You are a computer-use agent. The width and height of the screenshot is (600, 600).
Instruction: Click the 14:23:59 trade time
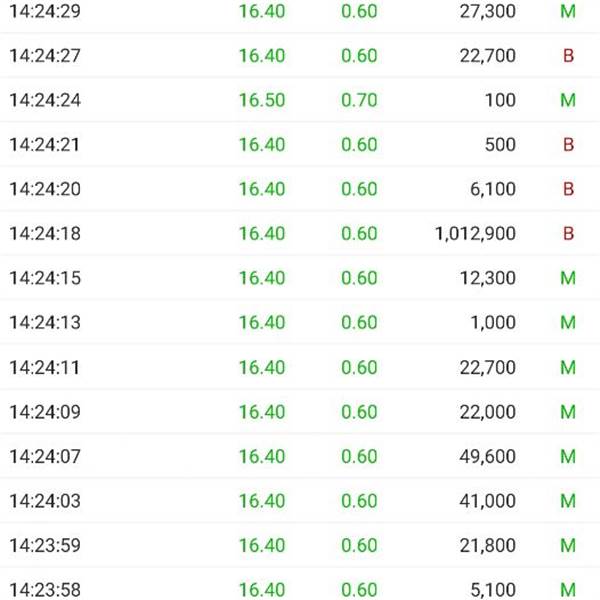tap(45, 545)
